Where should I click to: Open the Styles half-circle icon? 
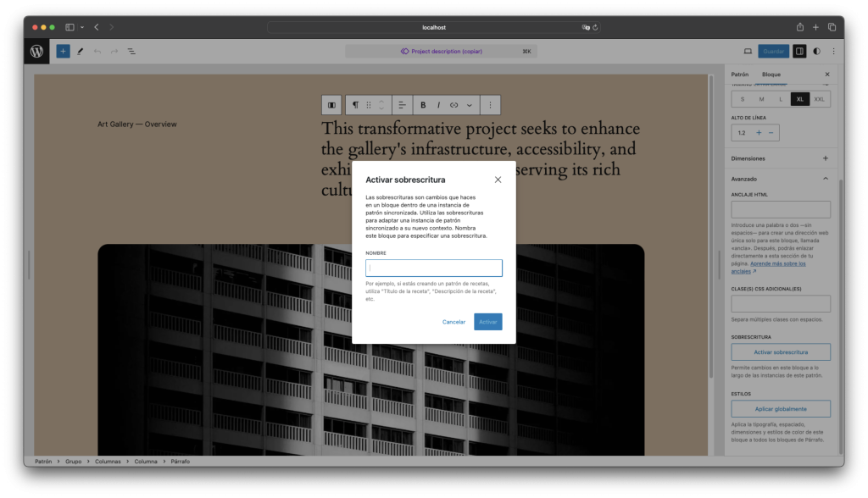(x=816, y=52)
